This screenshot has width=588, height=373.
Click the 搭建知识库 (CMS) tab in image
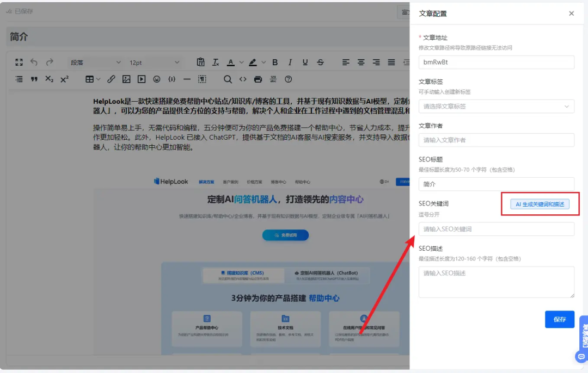243,275
